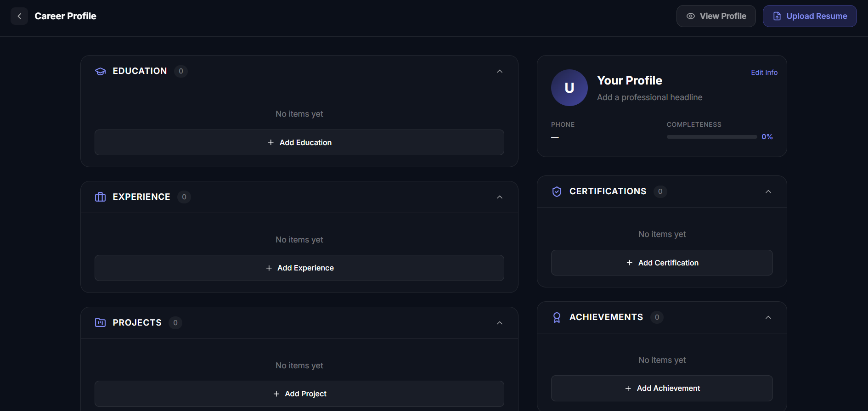Click the eye icon beside View Profile

(x=691, y=16)
